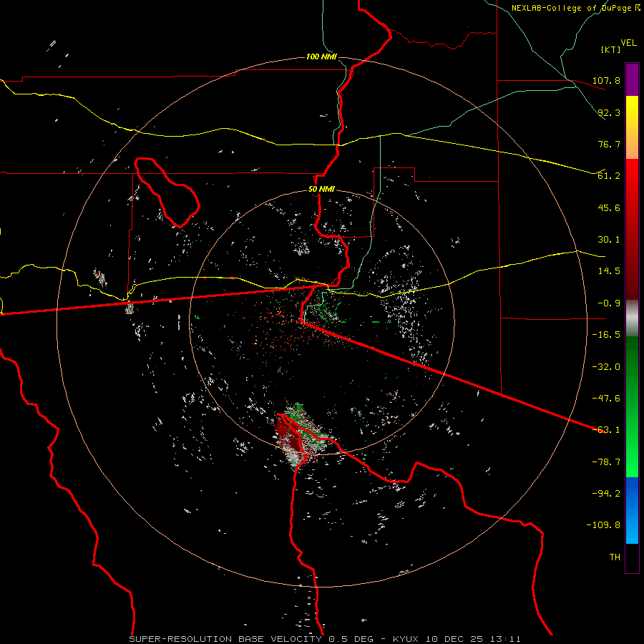
Task: Click the -94.2 velocity scale value
Action: click(606, 493)
